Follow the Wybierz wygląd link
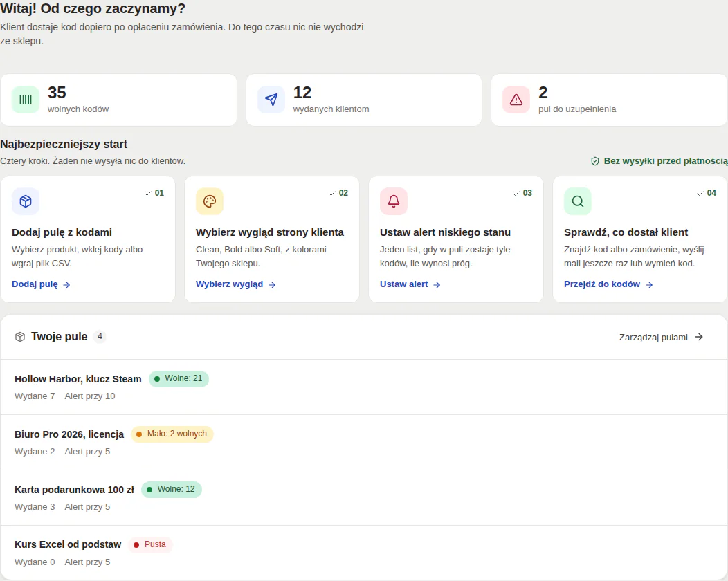The width and height of the screenshot is (728, 581). 236,284
